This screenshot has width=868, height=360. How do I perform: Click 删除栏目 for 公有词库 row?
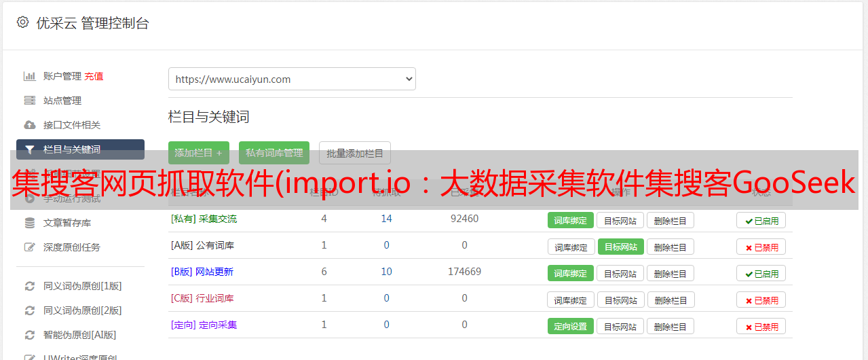[670, 247]
